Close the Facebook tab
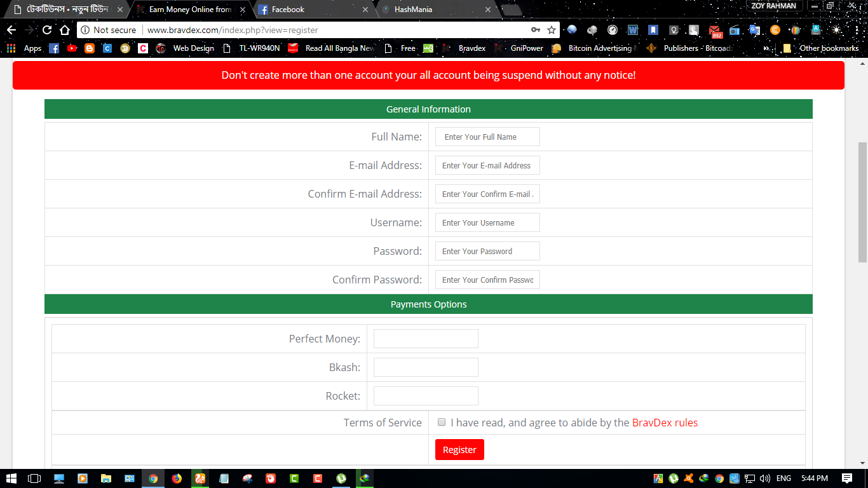The image size is (868, 488). point(365,10)
